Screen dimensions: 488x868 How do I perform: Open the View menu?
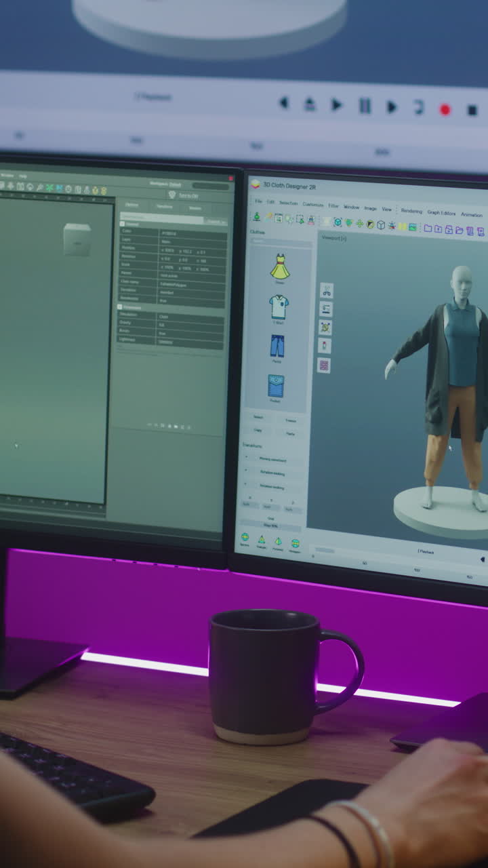point(386,209)
